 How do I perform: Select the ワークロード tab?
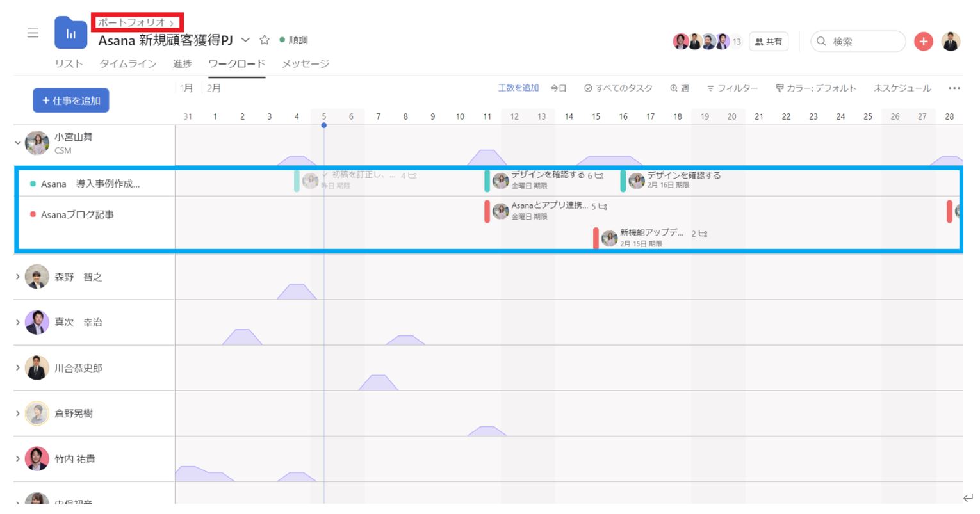click(x=237, y=63)
